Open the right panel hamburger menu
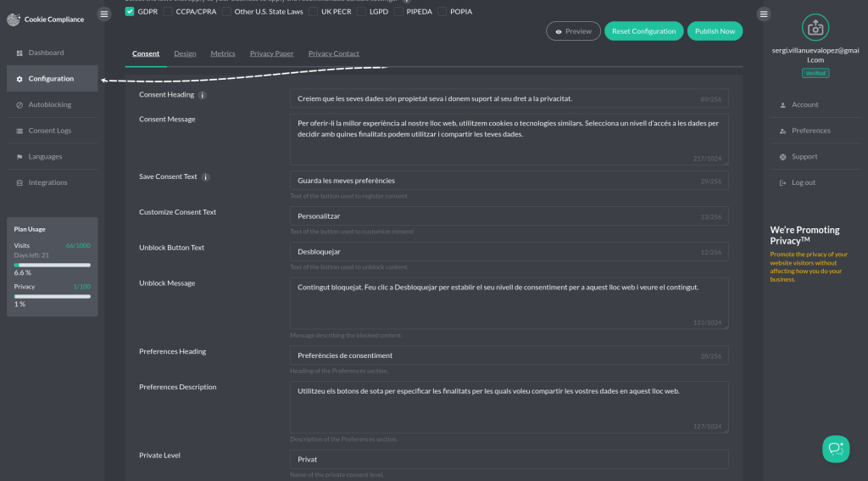 [764, 14]
